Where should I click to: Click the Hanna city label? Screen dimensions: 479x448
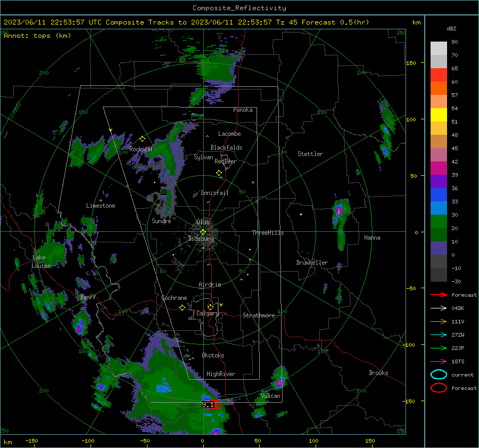point(372,238)
